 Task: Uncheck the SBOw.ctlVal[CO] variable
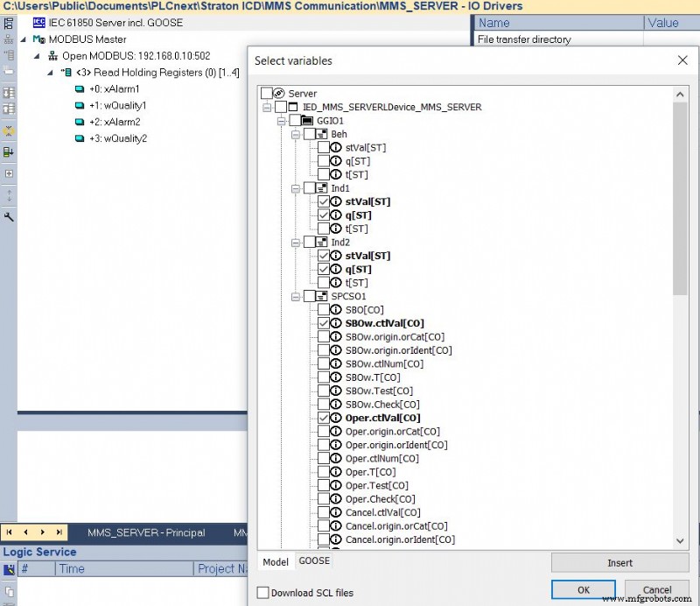(325, 322)
